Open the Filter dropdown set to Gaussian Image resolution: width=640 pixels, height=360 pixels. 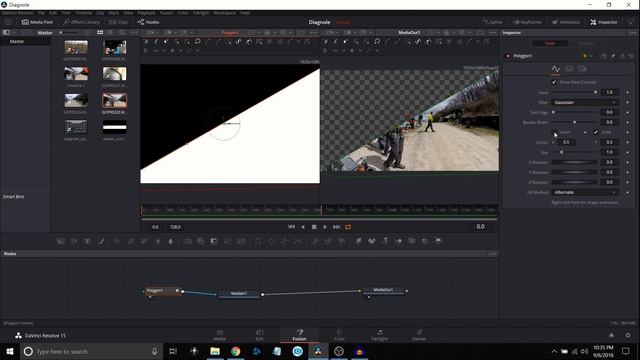(x=585, y=102)
